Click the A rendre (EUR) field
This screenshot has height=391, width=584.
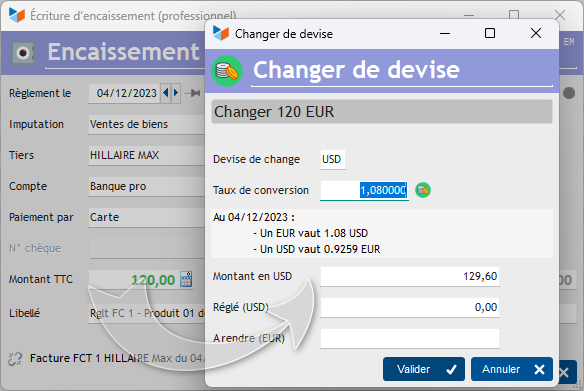pos(410,338)
